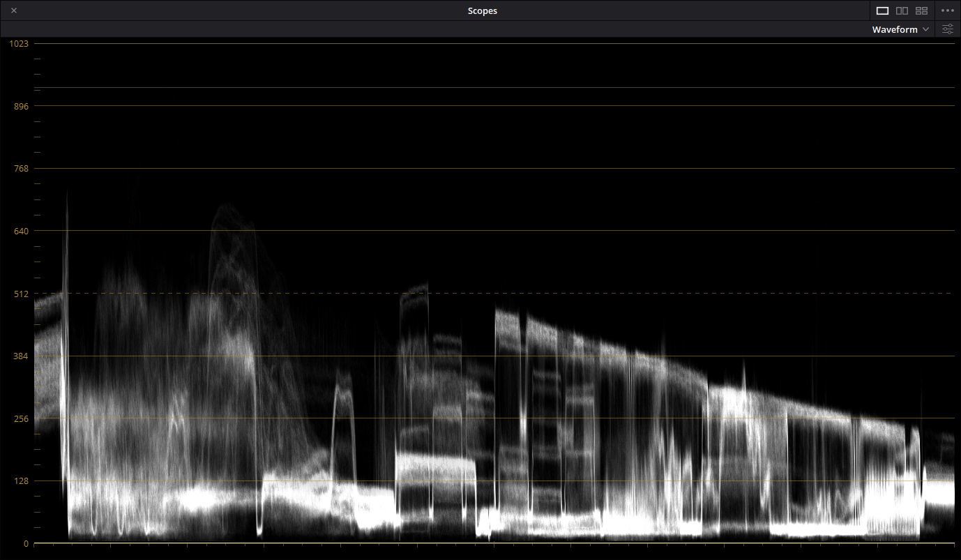Open the waveform settings sliders icon
This screenshot has height=560, width=961.
pos(947,29)
